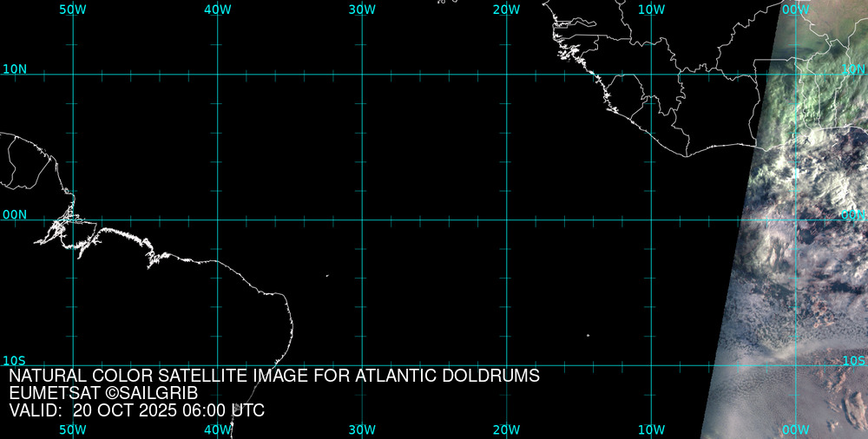The width and height of the screenshot is (868, 439).
Task: Click the top 50W longitude label
Action: click(72, 10)
